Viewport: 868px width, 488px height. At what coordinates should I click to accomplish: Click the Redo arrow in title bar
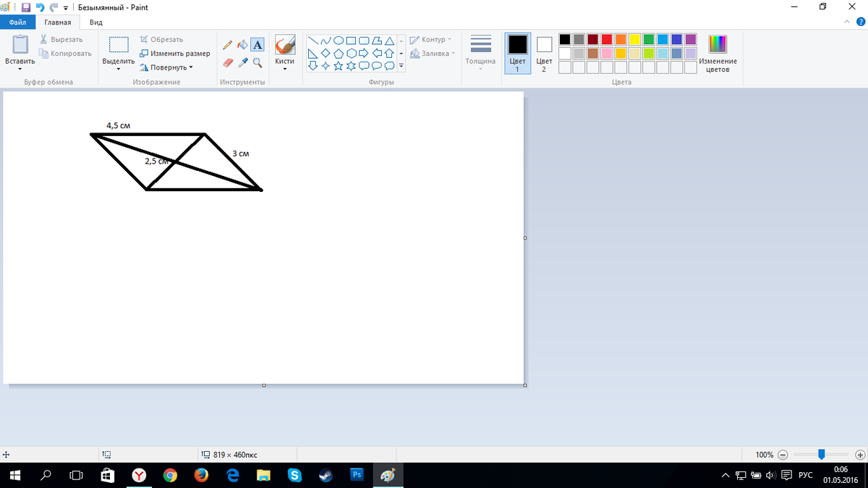point(54,7)
